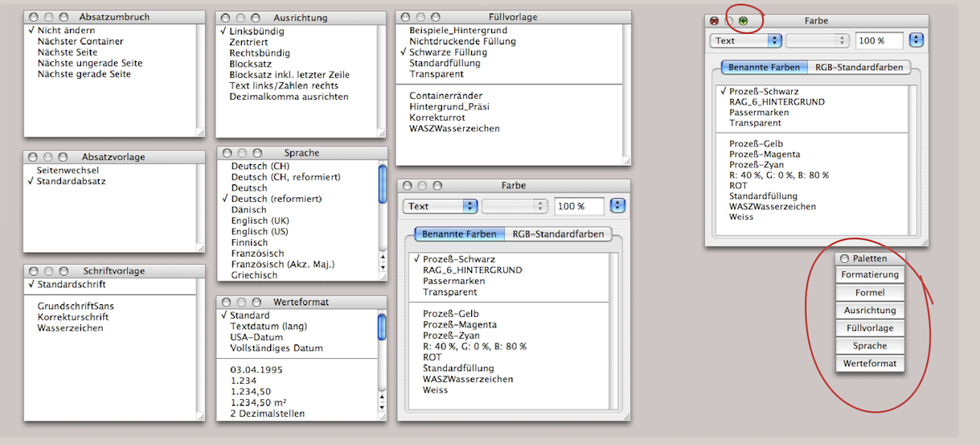
Task: Click the 100 % field in active Farbe palette
Action: pyautogui.click(x=879, y=40)
